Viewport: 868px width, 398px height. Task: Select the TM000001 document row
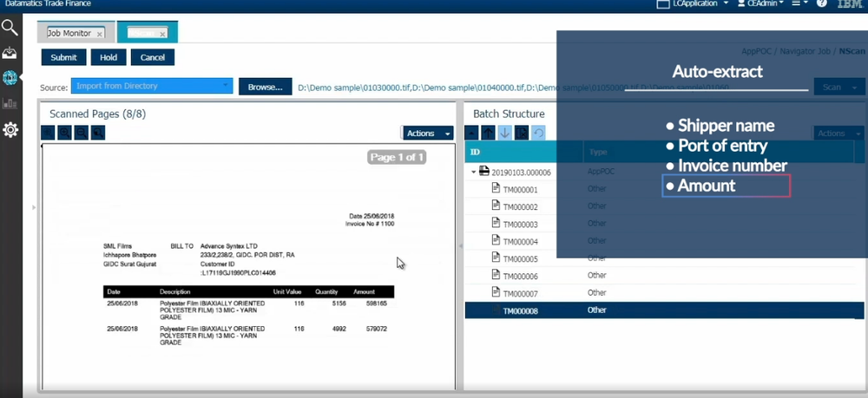tap(664, 189)
